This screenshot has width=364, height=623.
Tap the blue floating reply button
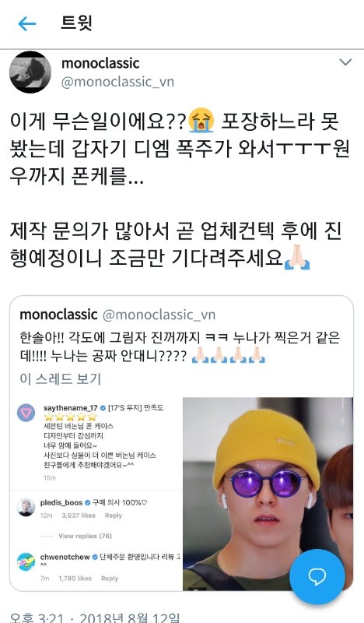point(317,576)
